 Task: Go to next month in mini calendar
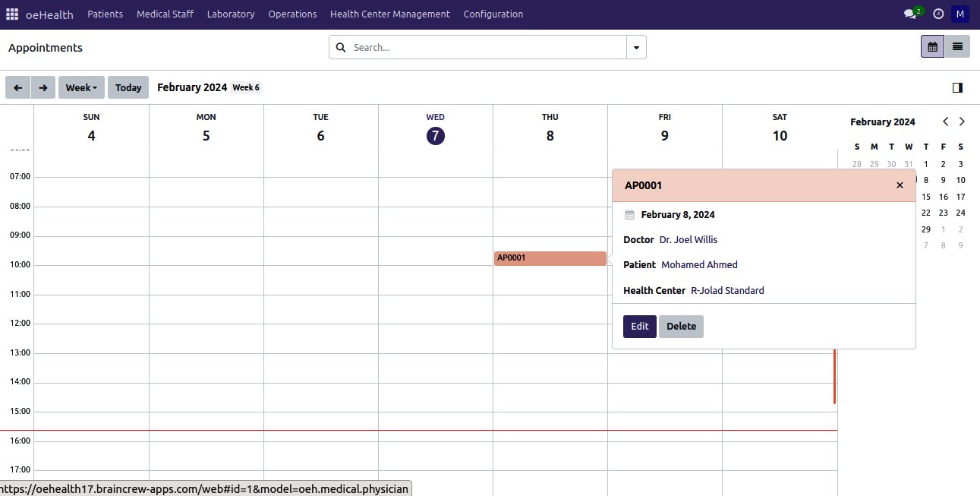tap(962, 122)
